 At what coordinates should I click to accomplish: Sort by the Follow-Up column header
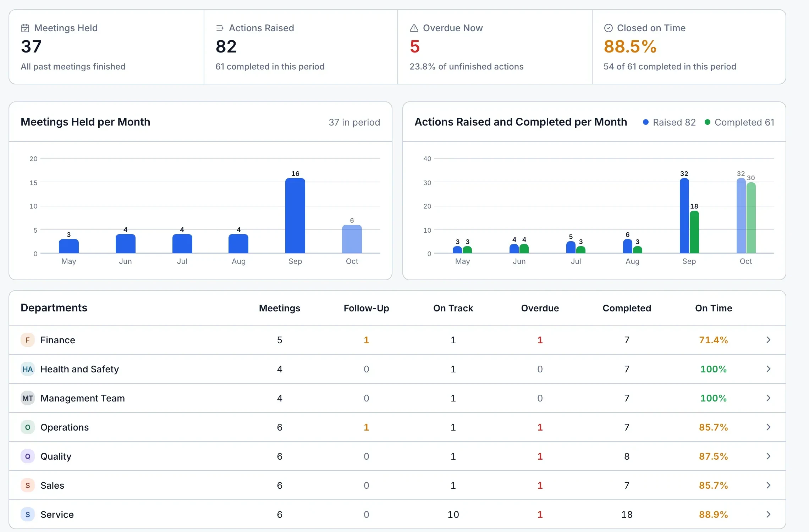(366, 308)
